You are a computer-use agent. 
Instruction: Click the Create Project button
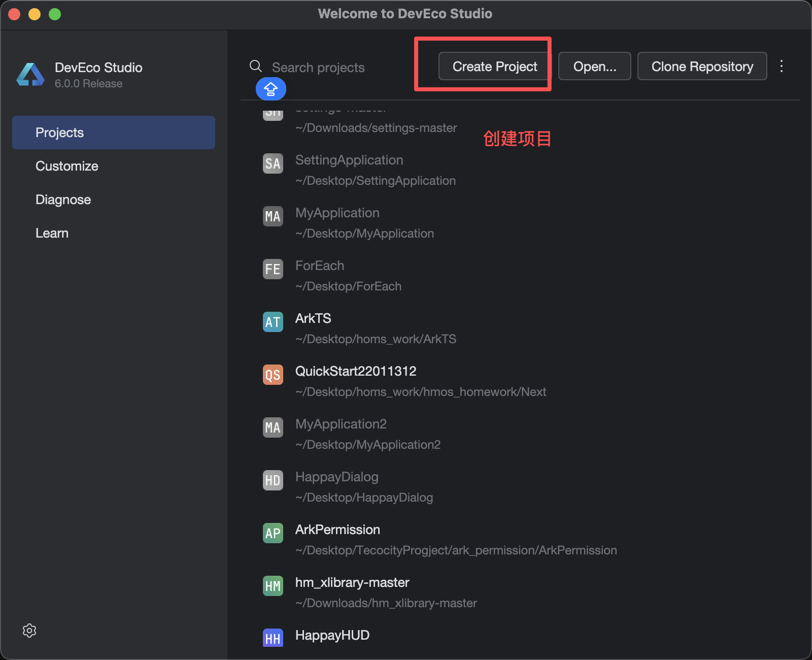pyautogui.click(x=495, y=66)
